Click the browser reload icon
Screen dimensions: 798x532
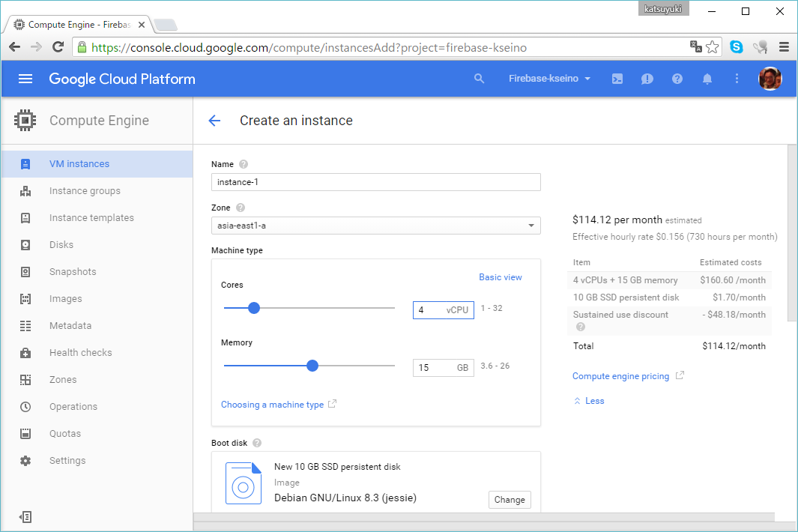(58, 47)
